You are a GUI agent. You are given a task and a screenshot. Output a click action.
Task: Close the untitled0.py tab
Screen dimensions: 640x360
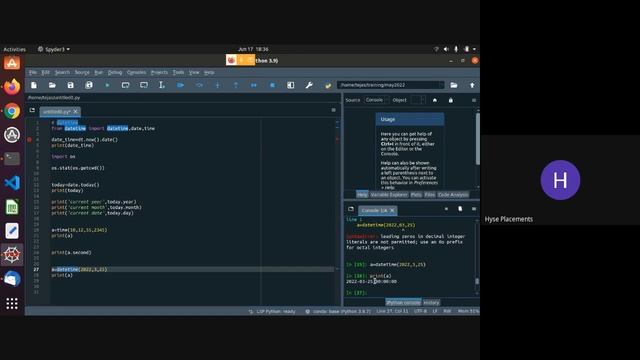(76, 111)
